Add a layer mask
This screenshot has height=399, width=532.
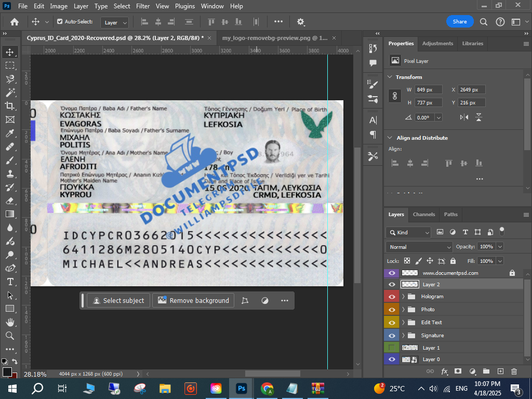coord(458,371)
